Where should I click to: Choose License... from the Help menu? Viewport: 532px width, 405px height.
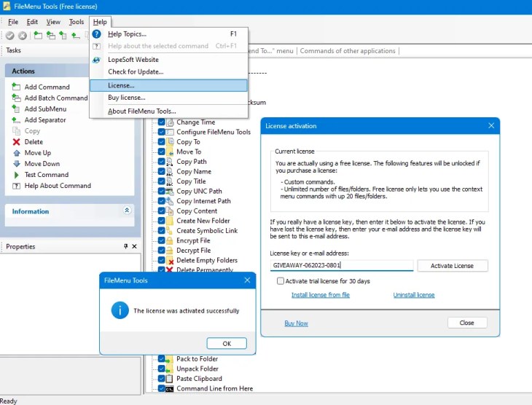coord(168,85)
